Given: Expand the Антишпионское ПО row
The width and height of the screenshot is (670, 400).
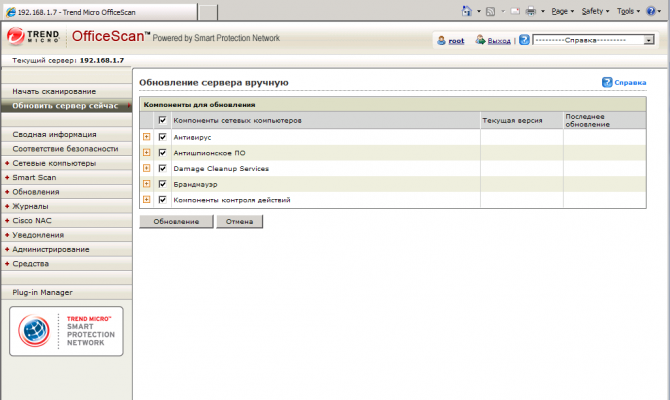Looking at the screenshot, I should pyautogui.click(x=147, y=153).
